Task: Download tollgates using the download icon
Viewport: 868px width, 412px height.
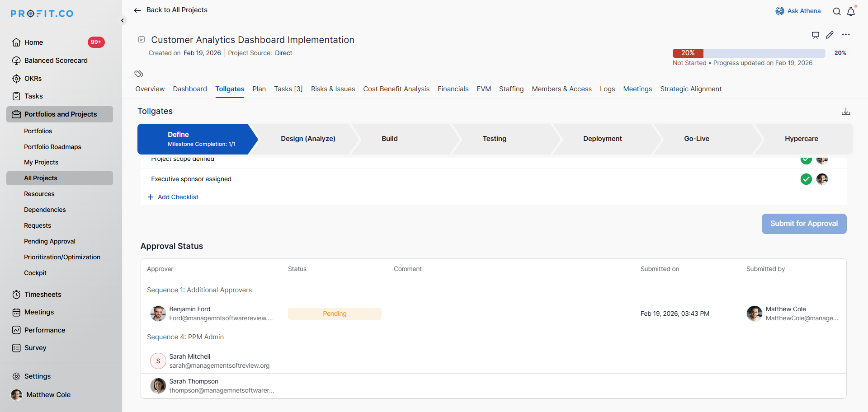Action: [846, 112]
